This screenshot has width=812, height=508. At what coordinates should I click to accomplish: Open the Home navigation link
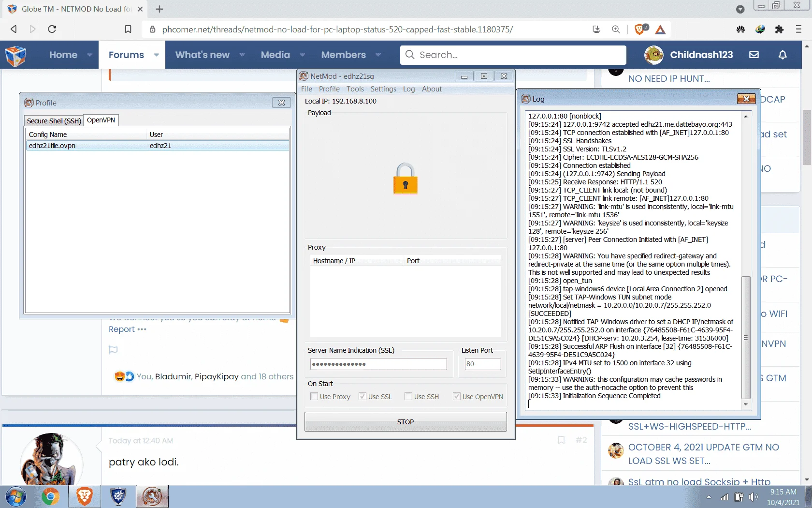point(63,55)
